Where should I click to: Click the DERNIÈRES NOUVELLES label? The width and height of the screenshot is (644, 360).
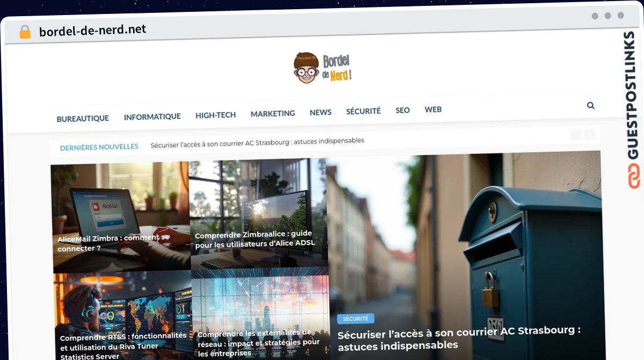99,147
